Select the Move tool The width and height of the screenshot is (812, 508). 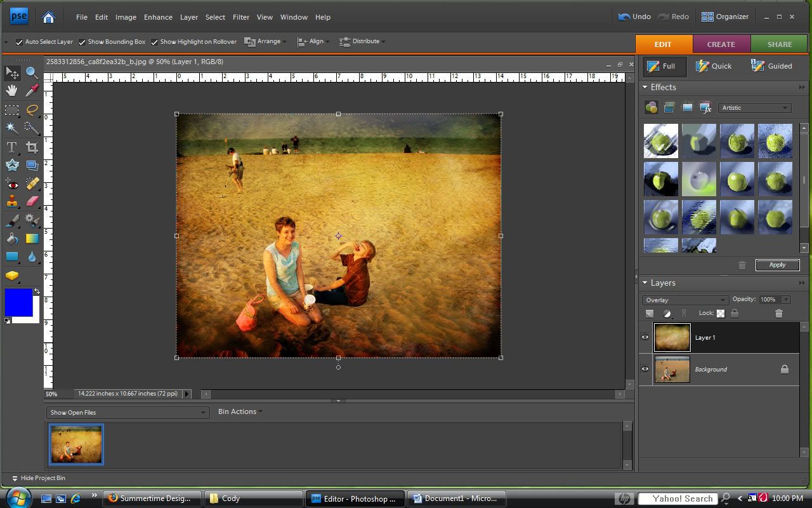pyautogui.click(x=12, y=74)
